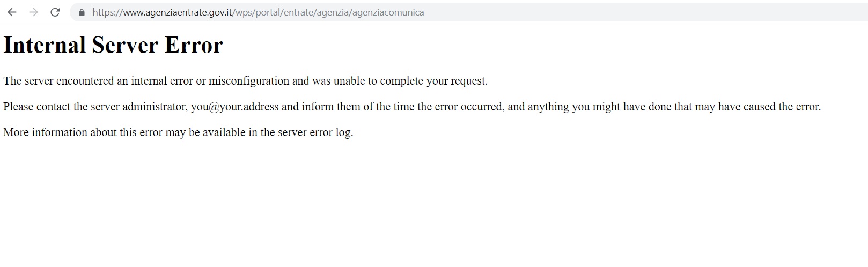Click the word 'Internal' in the heading
This screenshot has width=868, height=267.
pyautogui.click(x=45, y=45)
